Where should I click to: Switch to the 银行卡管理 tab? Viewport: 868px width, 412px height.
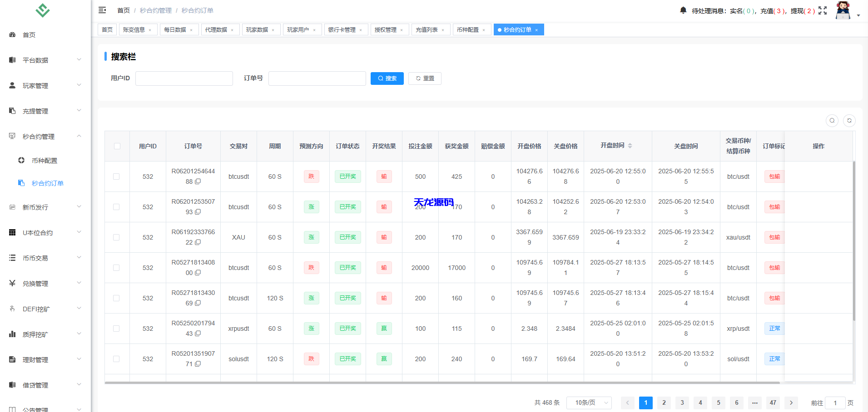(343, 29)
